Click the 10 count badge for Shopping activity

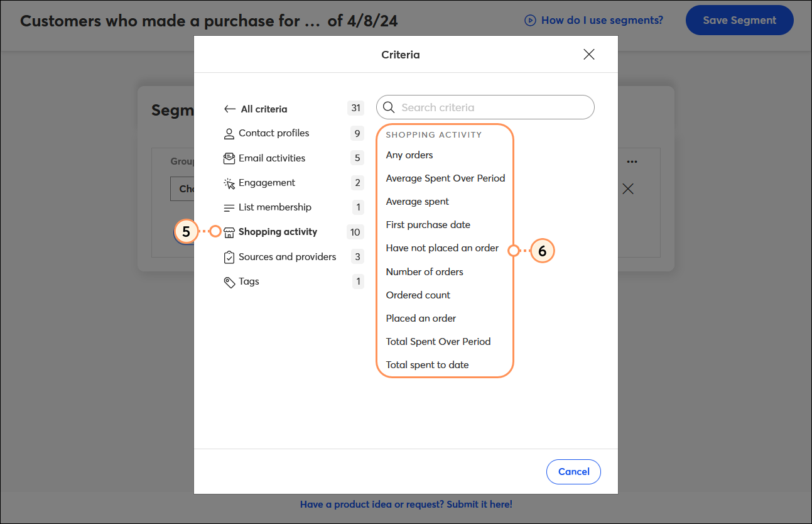pyautogui.click(x=355, y=232)
